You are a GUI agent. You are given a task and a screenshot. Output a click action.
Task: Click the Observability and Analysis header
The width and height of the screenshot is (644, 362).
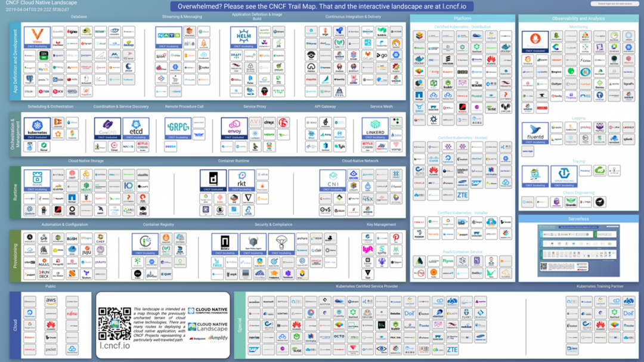pyautogui.click(x=578, y=18)
